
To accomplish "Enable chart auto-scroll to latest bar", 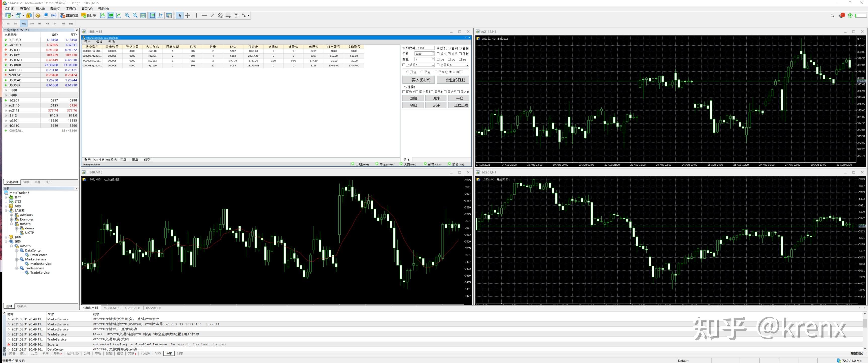I will click(152, 16).
